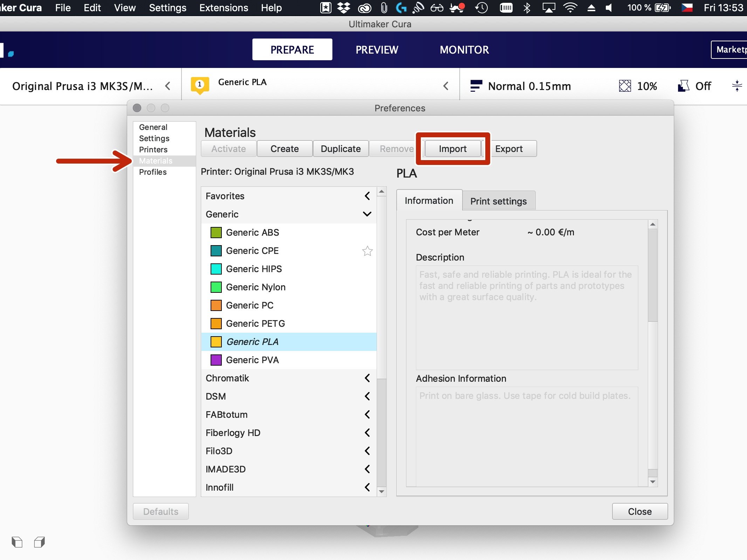Viewport: 747px width, 560px height.
Task: Click the extruder 1 material icon
Action: click(x=200, y=85)
